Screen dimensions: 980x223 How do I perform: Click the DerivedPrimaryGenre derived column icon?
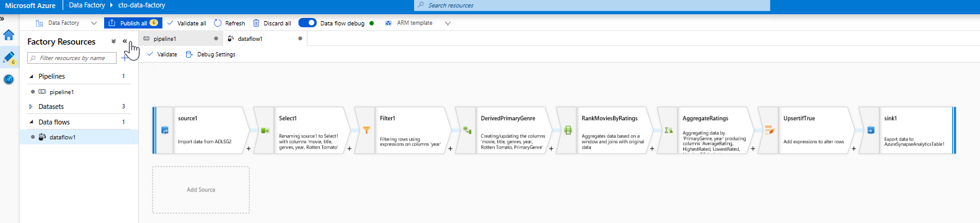tap(467, 130)
